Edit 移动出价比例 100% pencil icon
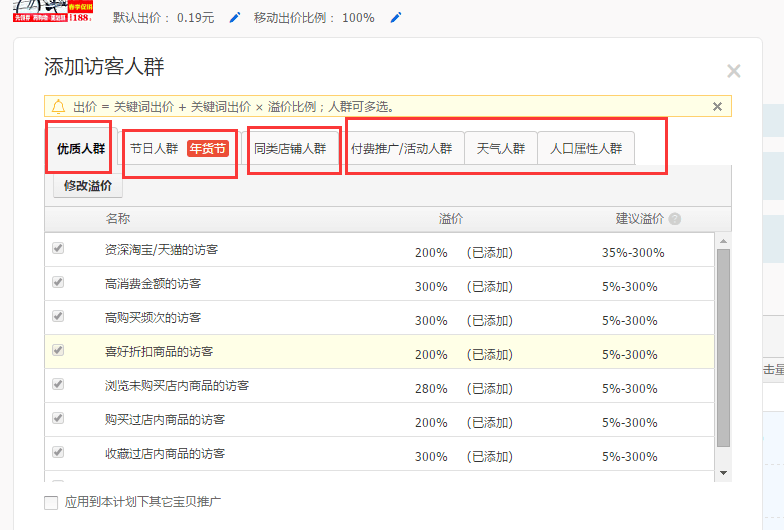 (x=396, y=18)
